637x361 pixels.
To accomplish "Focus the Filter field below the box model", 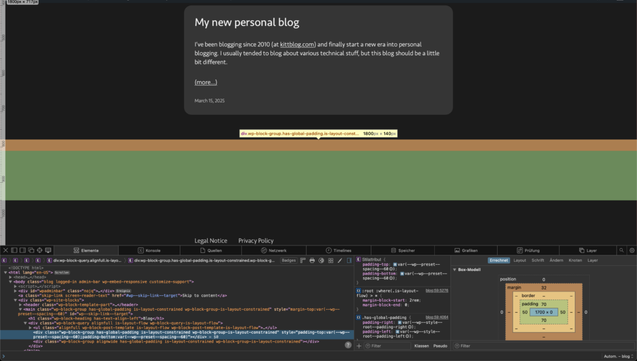I will click(x=544, y=346).
